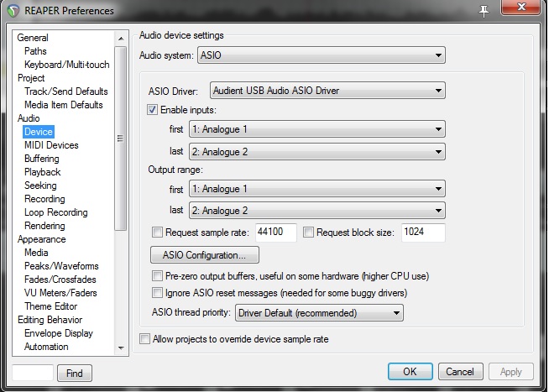Image resolution: width=549 pixels, height=392 pixels.
Task: Click the preferences tree scrollbar thumb
Action: tap(121, 139)
